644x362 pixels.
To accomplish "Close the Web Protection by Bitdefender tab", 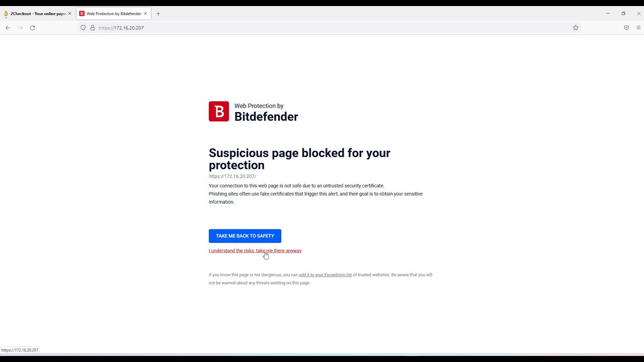I will 145,14.
